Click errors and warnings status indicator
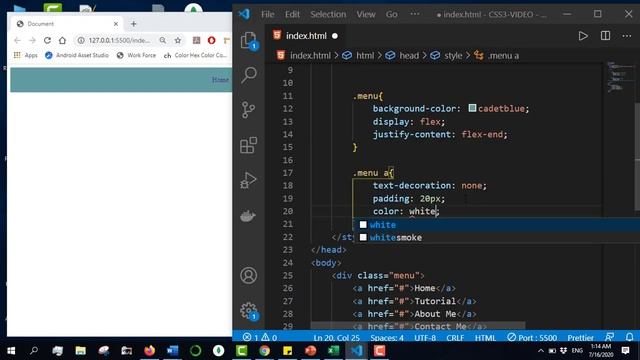640x360 pixels. pyautogui.click(x=260, y=338)
